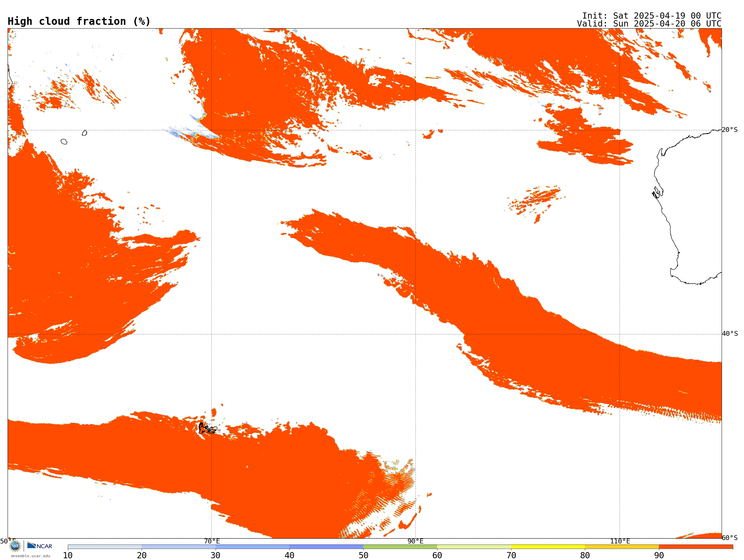
Task: Click the 20°S latitude label
Action: (x=730, y=130)
